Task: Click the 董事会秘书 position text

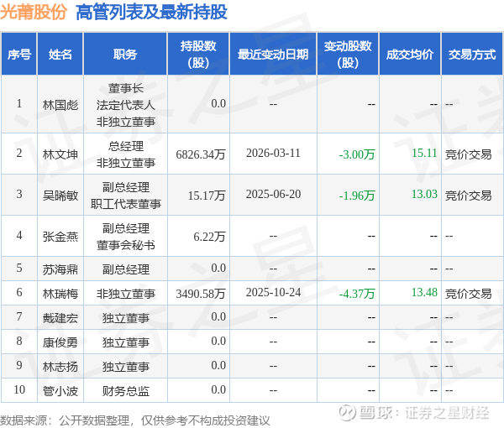Action: tap(126, 245)
